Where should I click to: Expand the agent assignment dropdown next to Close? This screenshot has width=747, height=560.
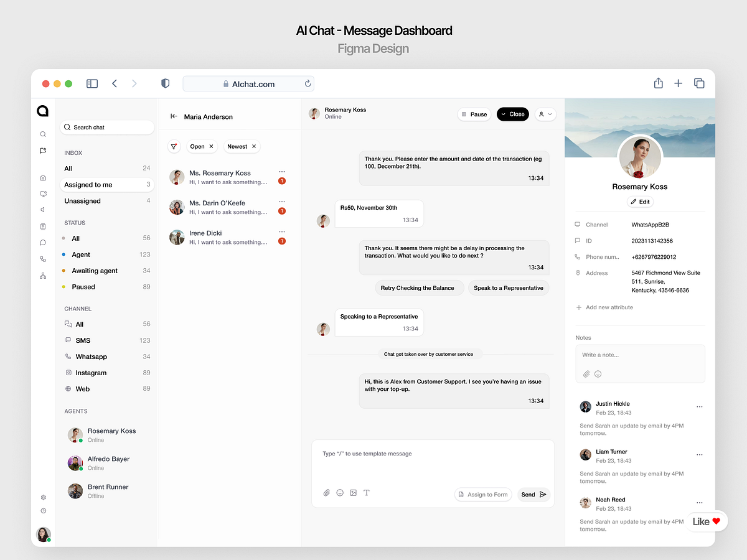[x=545, y=114]
